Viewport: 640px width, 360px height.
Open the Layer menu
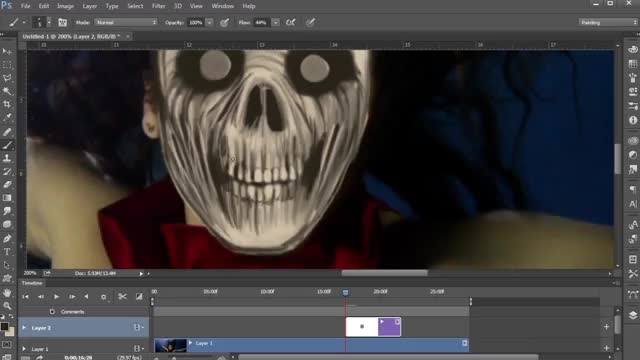(x=90, y=6)
